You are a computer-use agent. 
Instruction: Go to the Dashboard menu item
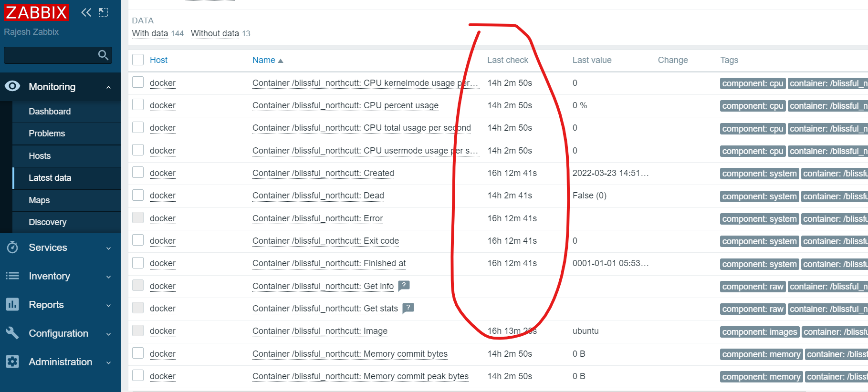coord(50,112)
